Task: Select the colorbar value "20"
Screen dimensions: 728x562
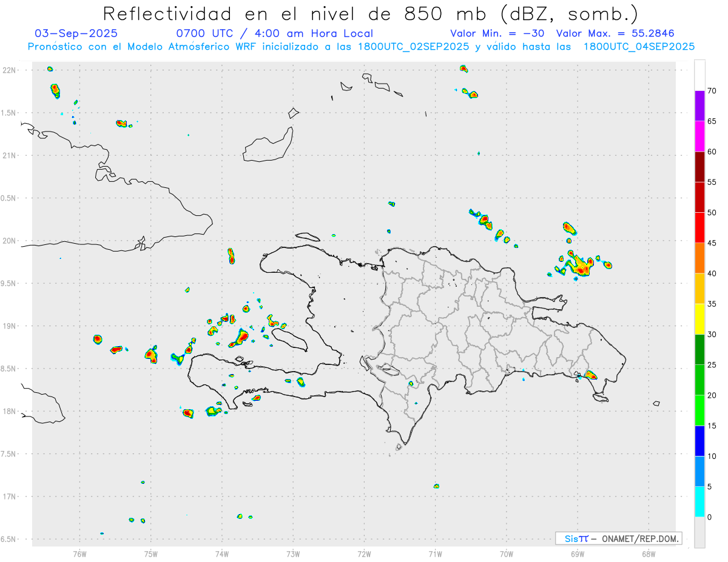Action: click(712, 395)
